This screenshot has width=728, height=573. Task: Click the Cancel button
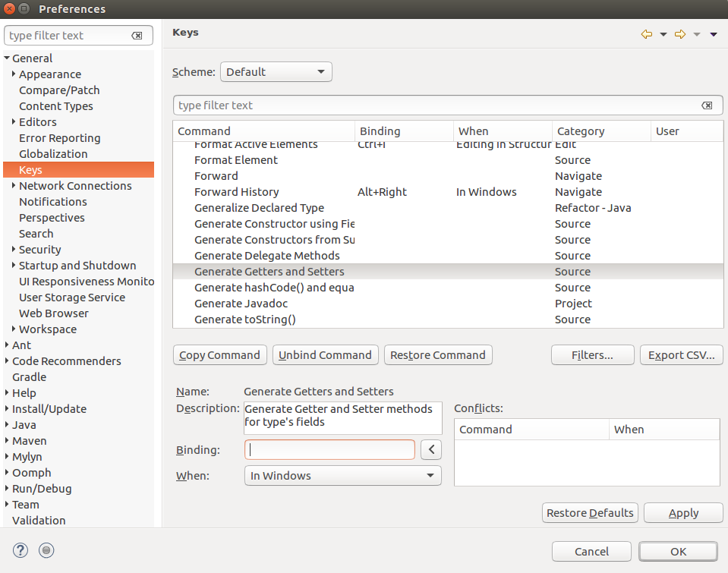click(x=591, y=551)
